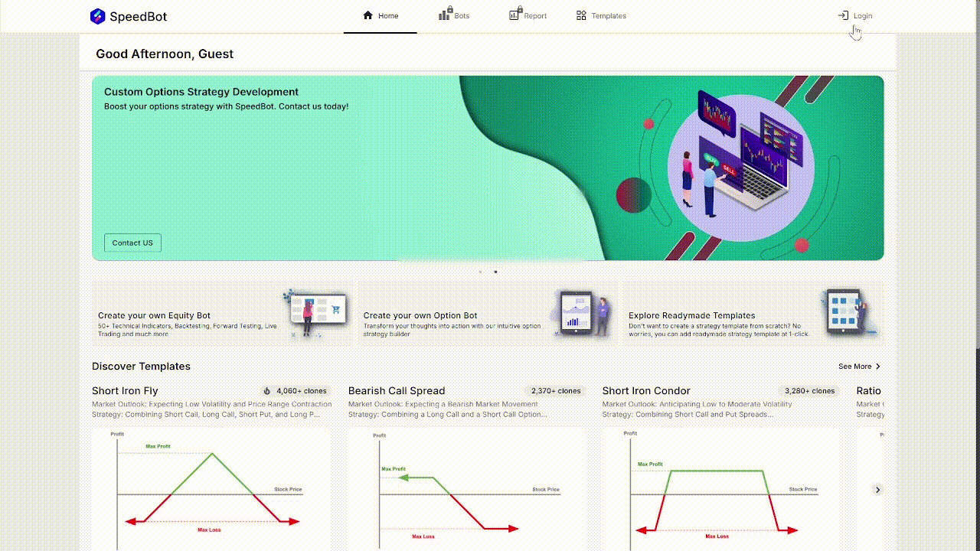
Task: Select the first banner carousel dot
Action: [x=481, y=272]
